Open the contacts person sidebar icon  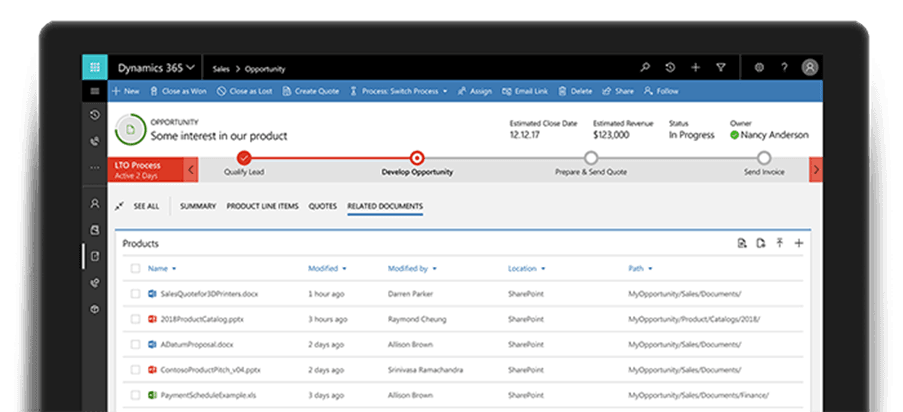[x=95, y=203]
